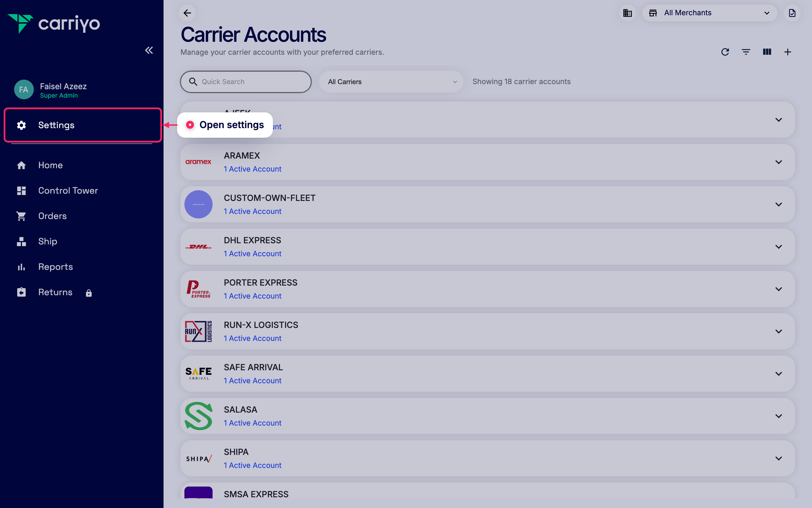This screenshot has width=812, height=508.
Task: Expand the CUSTOM-OWN-FLEET row
Action: tap(779, 204)
